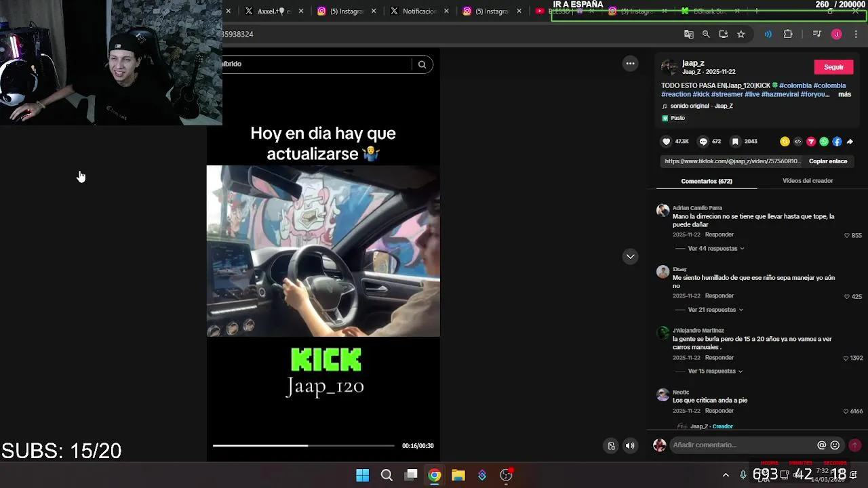This screenshot has height=488, width=868.
Task: Open comments via the 672 bubble icon
Action: [x=703, y=142]
